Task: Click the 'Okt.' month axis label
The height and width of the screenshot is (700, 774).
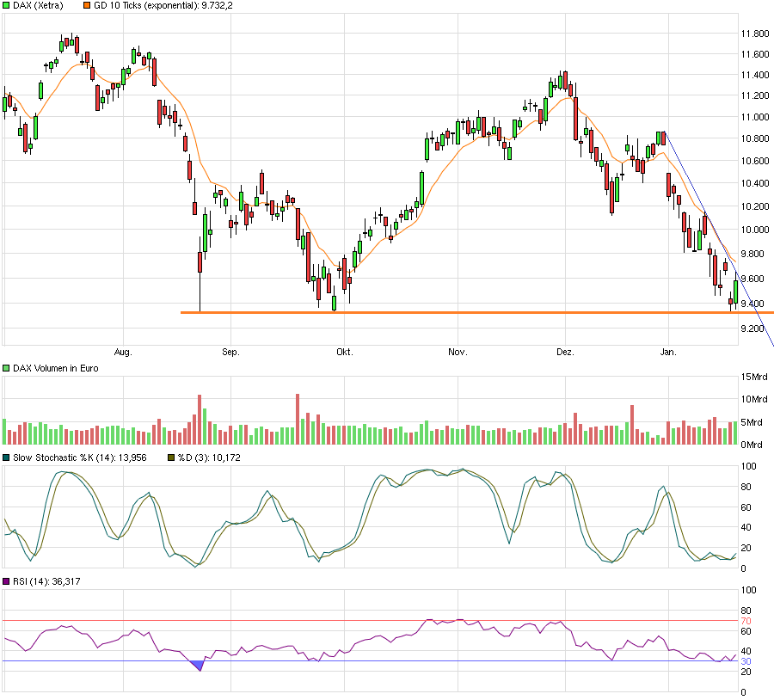Action: (345, 352)
